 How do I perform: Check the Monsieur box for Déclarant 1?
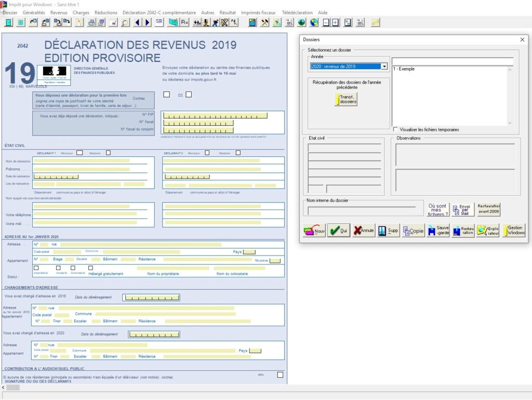(79, 153)
